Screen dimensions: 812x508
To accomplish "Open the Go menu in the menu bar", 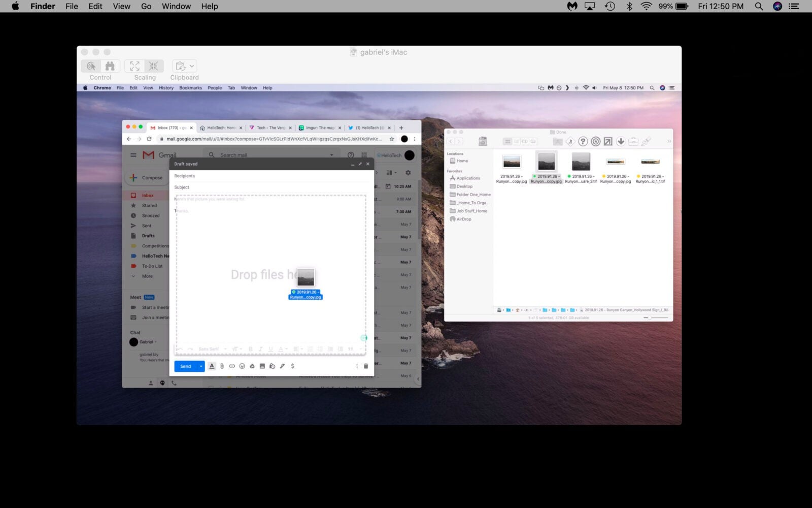I will [x=146, y=6].
